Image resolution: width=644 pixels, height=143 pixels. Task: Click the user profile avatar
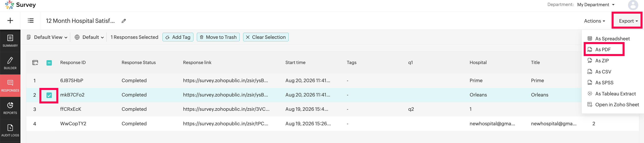(633, 5)
